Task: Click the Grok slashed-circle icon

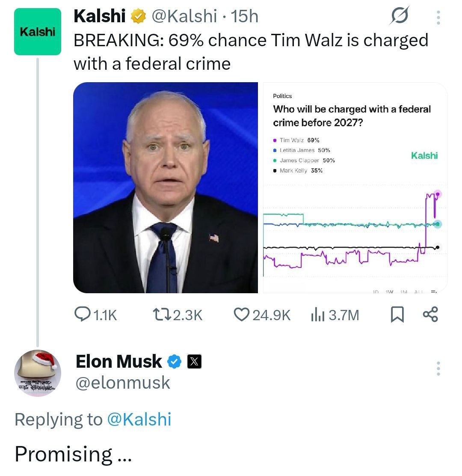Action: (399, 15)
